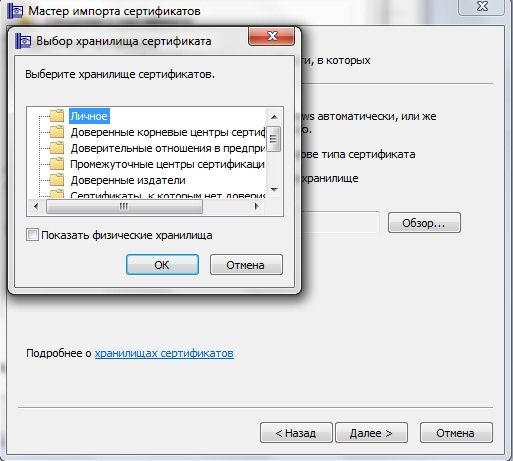Select Промежуточные центры сертификации store
Screen dimensions: 513x461
167,164
